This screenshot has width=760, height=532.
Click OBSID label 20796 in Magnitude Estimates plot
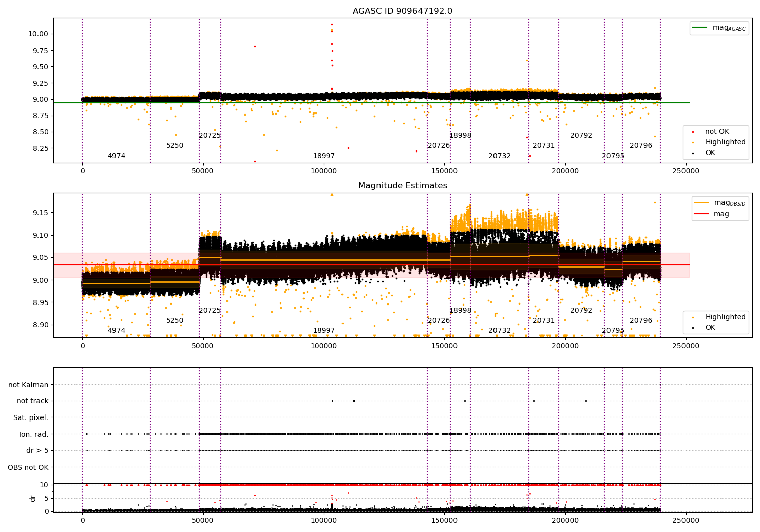(641, 321)
